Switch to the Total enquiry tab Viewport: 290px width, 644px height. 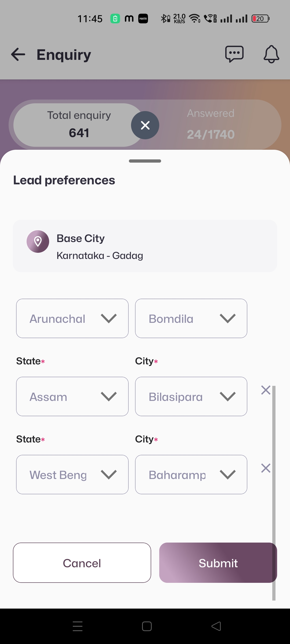click(79, 125)
